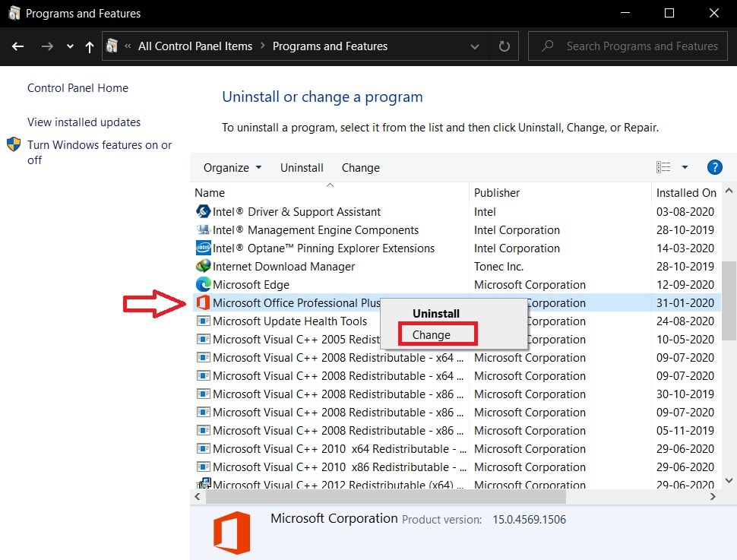Viewport: 737px width, 560px height.
Task: Sort by the Installed On column header
Action: pyautogui.click(x=686, y=193)
